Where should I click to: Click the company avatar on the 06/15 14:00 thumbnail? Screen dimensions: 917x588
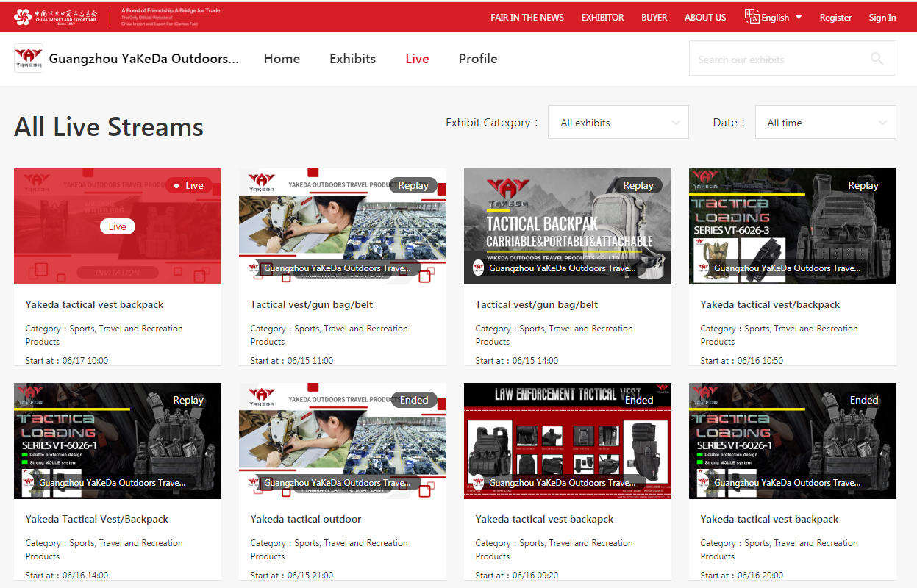click(479, 268)
